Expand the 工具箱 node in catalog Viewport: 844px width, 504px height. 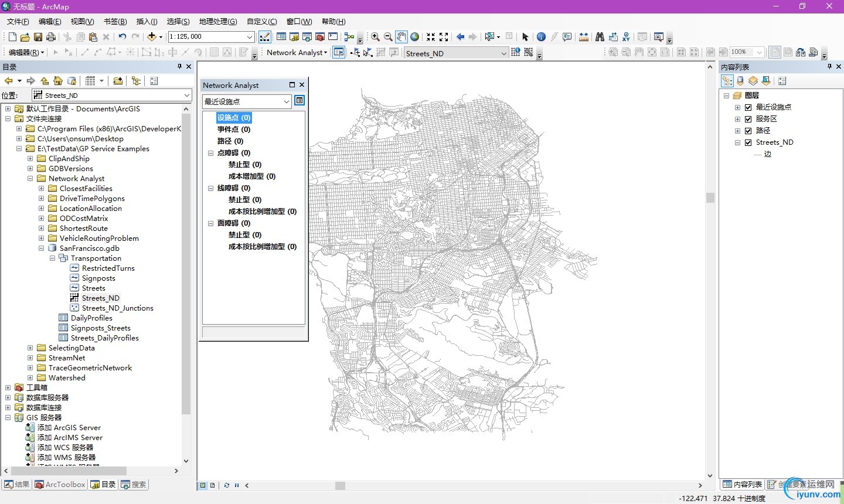pos(8,388)
